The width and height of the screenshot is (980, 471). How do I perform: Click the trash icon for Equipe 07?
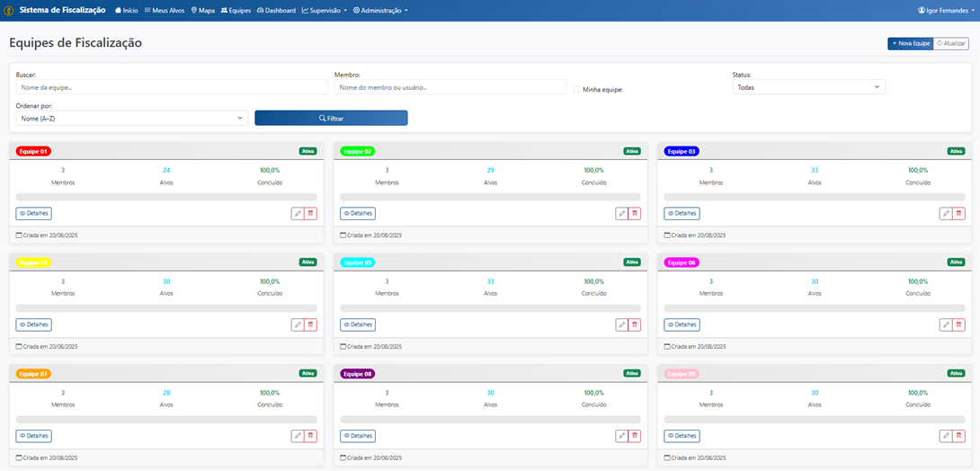(310, 436)
